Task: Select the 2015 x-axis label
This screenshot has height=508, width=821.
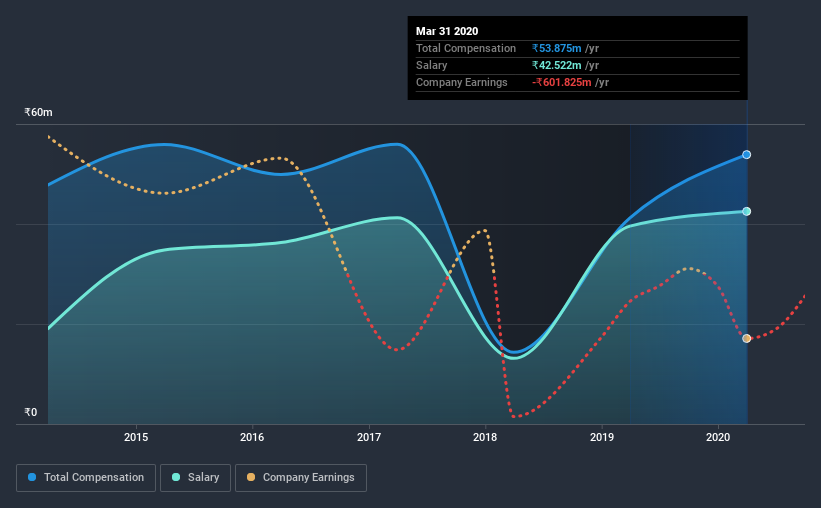Action: click(136, 437)
